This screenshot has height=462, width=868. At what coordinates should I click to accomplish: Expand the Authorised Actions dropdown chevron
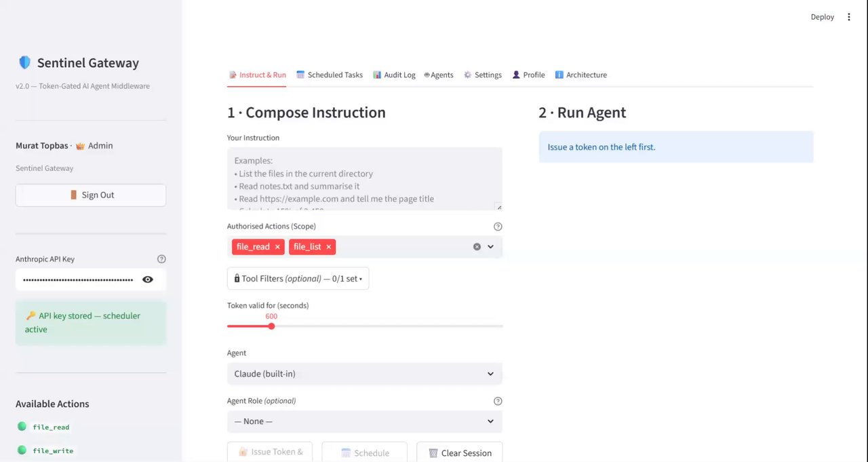(x=490, y=247)
